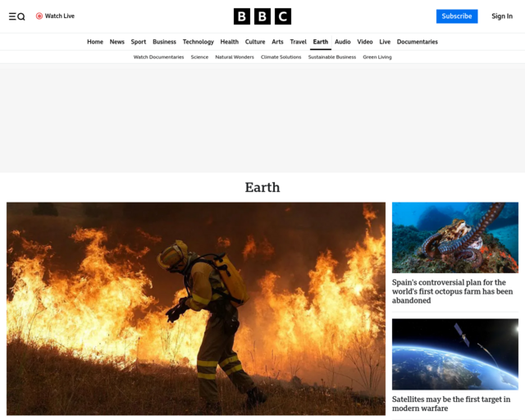The image size is (525, 420).
Task: Open the Video section
Action: [x=364, y=42]
